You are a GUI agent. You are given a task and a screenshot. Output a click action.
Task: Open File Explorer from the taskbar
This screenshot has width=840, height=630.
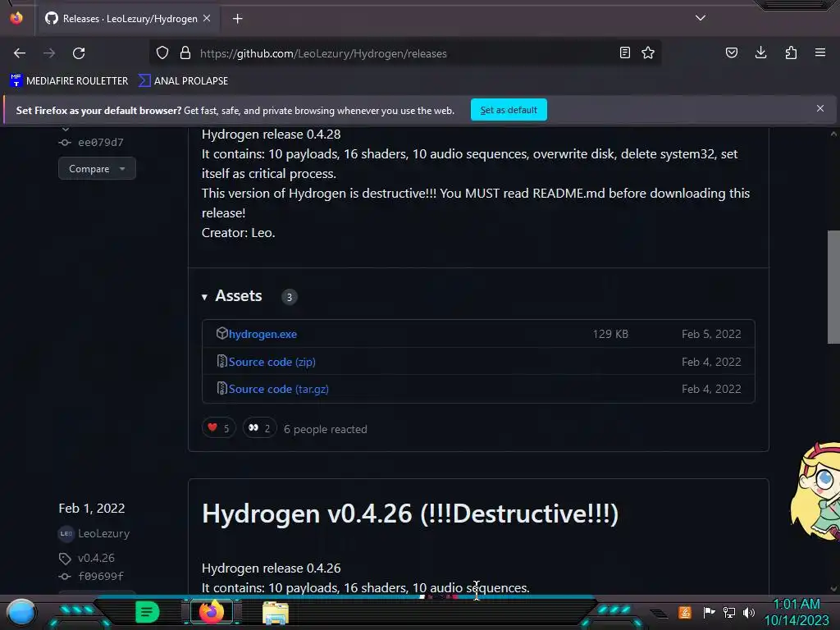[x=276, y=612]
